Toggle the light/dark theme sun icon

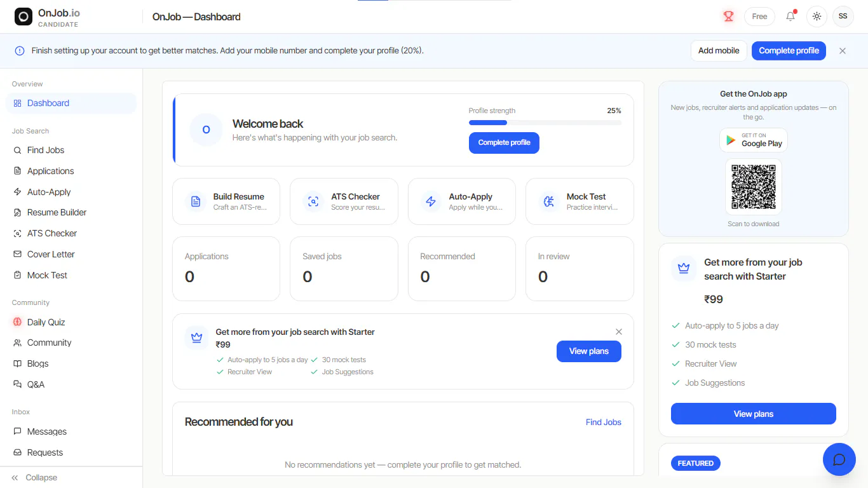pyautogui.click(x=817, y=17)
